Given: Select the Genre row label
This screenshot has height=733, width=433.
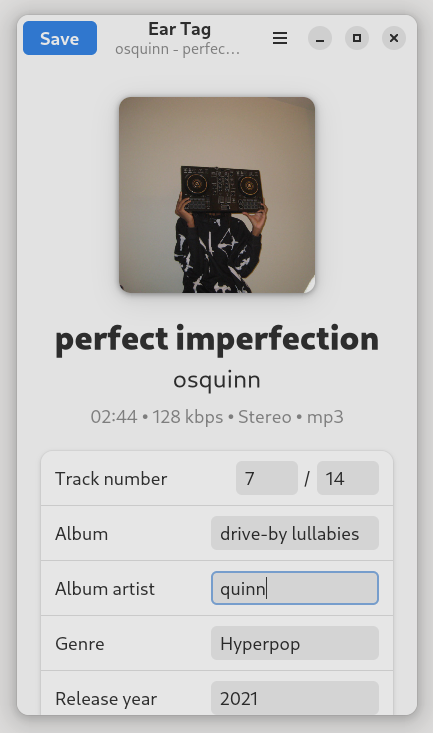Looking at the screenshot, I should [79, 644].
